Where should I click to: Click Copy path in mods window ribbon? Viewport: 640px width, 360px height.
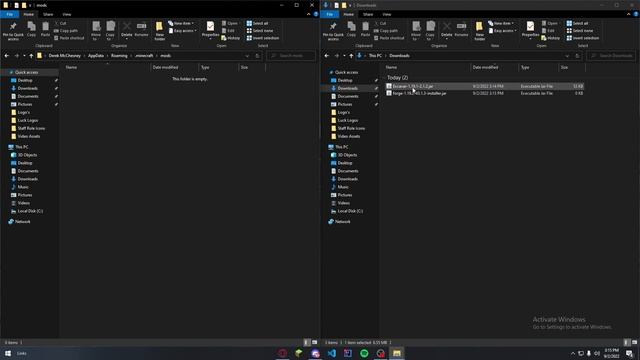pos(66,31)
